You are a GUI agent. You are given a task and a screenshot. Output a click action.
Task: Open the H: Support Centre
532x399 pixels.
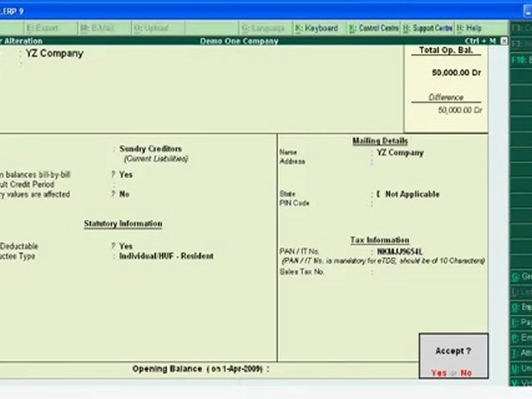(427, 28)
